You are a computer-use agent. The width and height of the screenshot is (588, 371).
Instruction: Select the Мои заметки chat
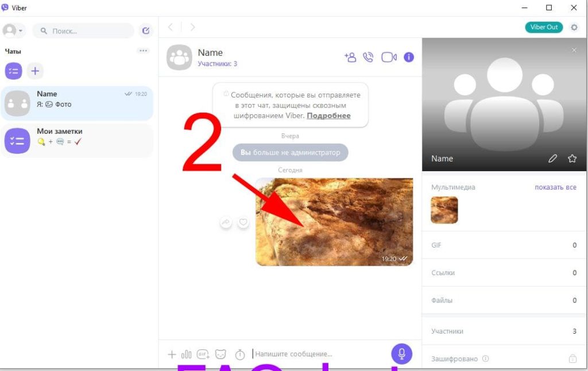click(77, 140)
